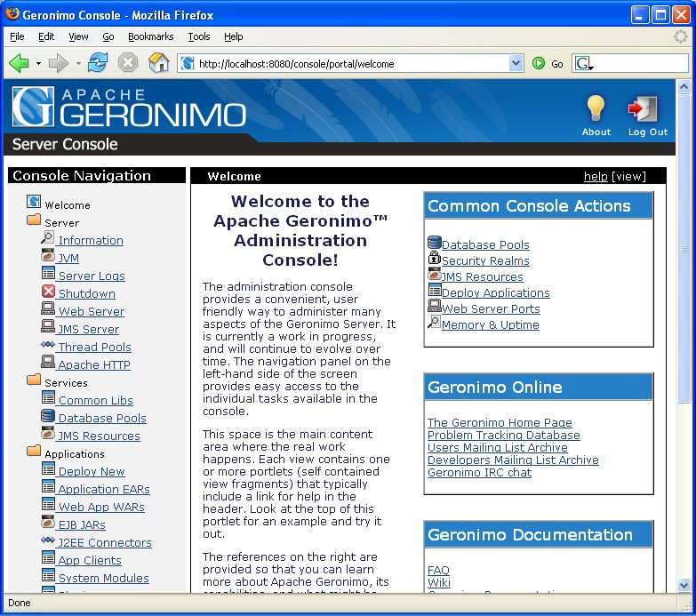Click the Apache Geronimo G logo
Viewport: 696px width, 616px height.
tap(33, 107)
